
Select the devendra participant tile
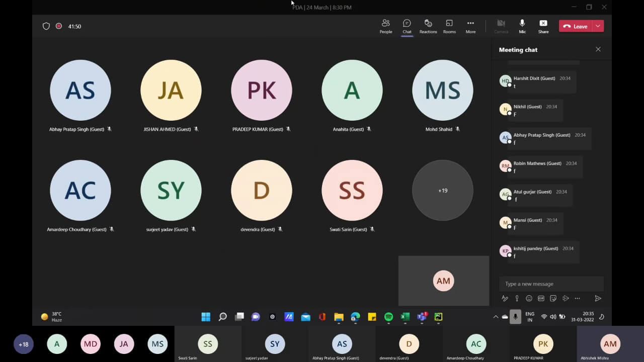tap(262, 196)
